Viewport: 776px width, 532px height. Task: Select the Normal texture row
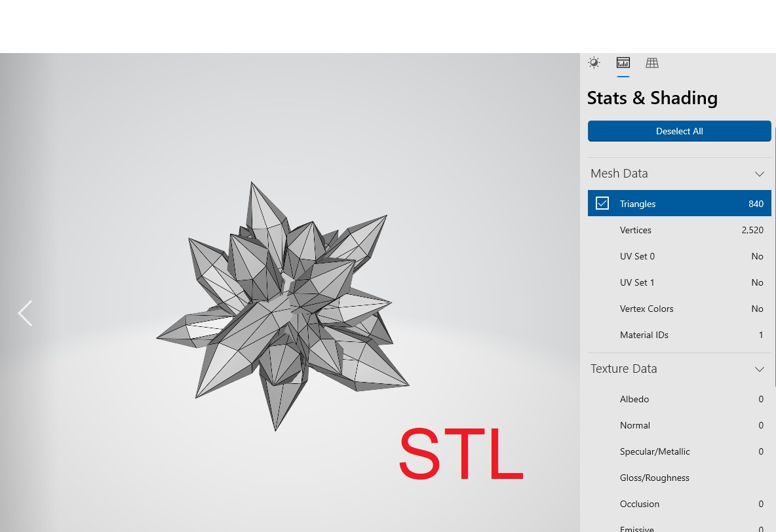pyautogui.click(x=679, y=426)
